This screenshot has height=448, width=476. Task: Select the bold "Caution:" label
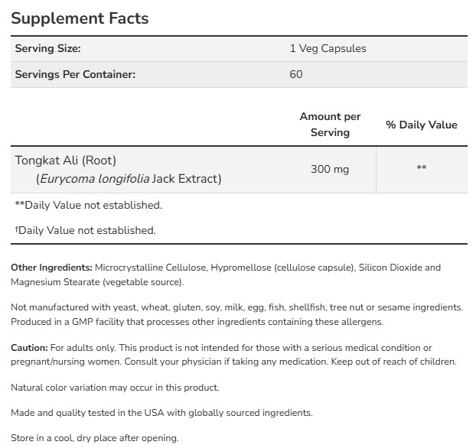(29, 347)
